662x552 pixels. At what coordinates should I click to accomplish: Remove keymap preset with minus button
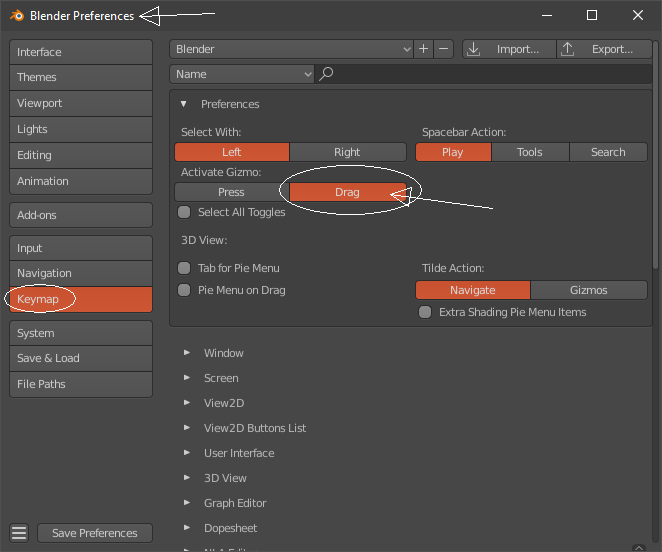pos(443,49)
